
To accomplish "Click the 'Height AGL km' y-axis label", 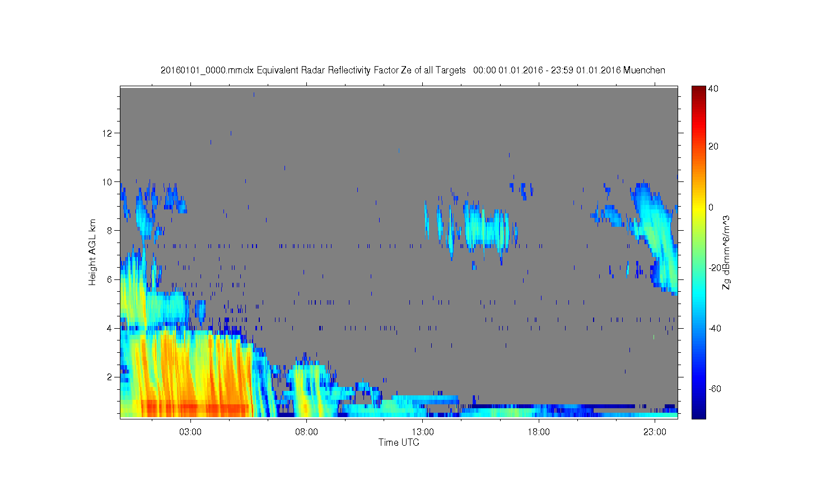I will (92, 252).
